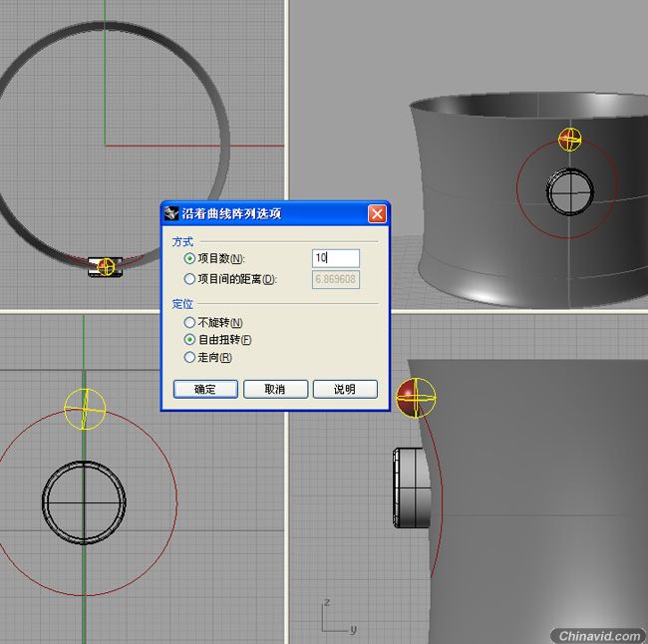Image resolution: width=648 pixels, height=644 pixels.
Task: Click the yellow circle gizmo in front viewport
Action: pyautogui.click(x=85, y=409)
